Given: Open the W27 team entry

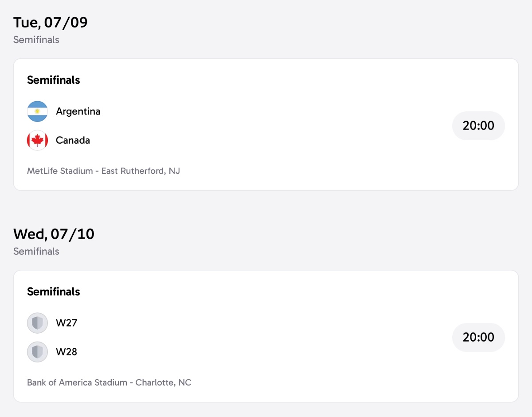Looking at the screenshot, I should click(x=66, y=323).
